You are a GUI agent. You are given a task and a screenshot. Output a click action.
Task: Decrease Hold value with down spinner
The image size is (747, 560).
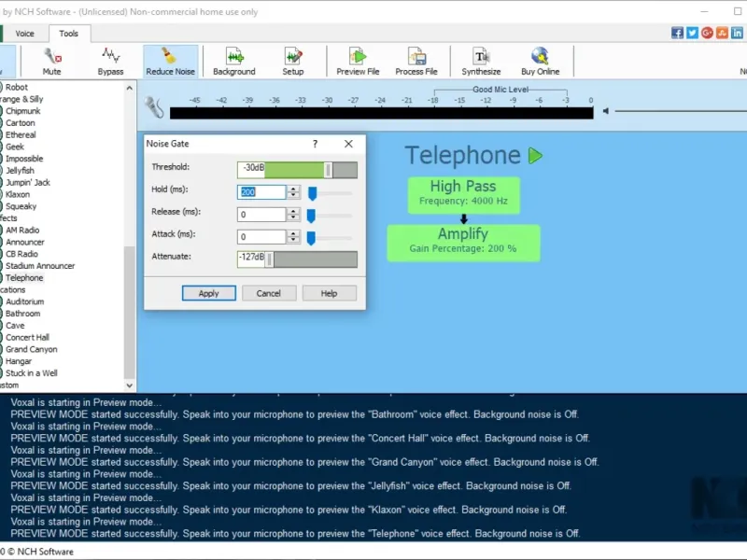coord(293,195)
